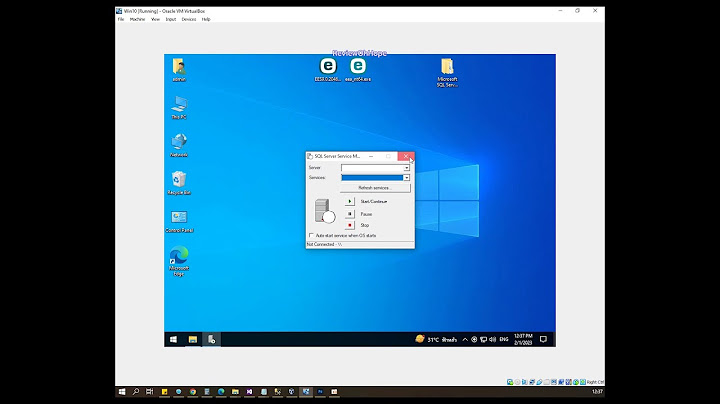The height and width of the screenshot is (404, 720).
Task: Click the guest clock showing 12:37 PM
Action: (x=523, y=339)
